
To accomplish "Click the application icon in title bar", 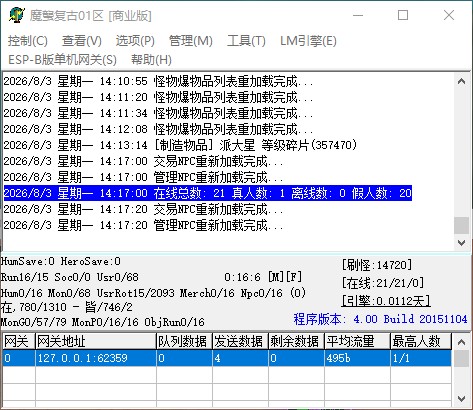I will [x=17, y=15].
